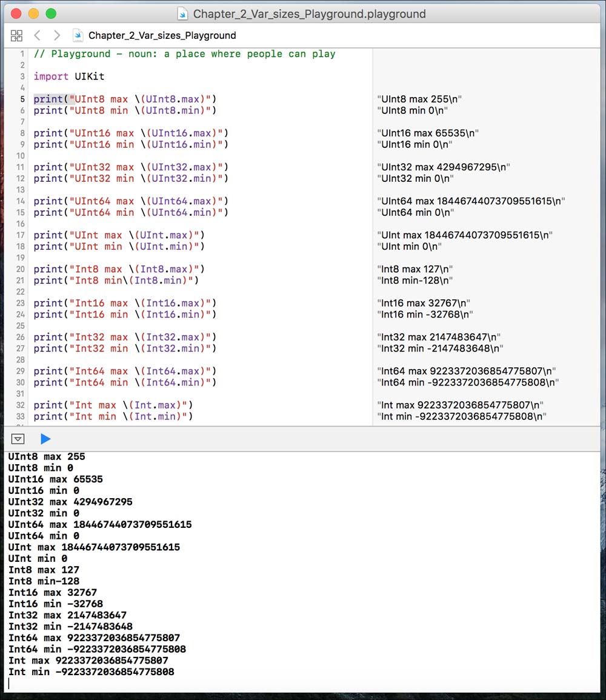606x700 pixels.
Task: Hide the debug area using the toggle button
Action: coord(18,439)
